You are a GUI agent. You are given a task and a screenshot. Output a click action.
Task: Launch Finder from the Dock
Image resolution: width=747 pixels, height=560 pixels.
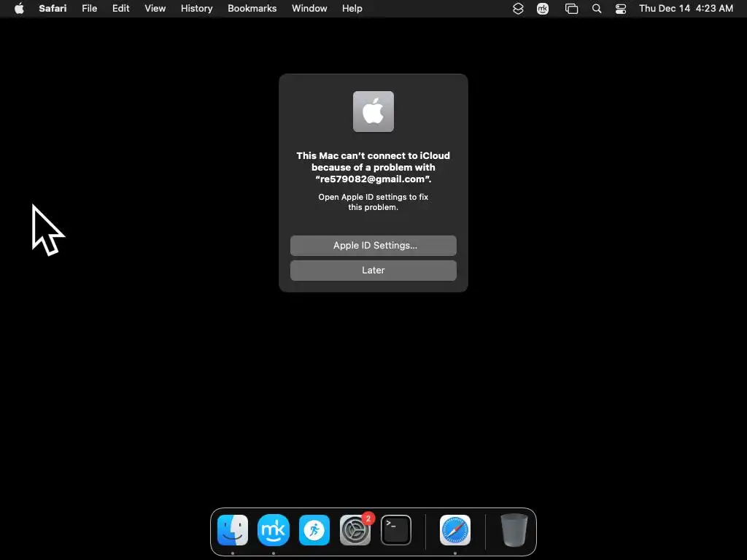coord(233,530)
